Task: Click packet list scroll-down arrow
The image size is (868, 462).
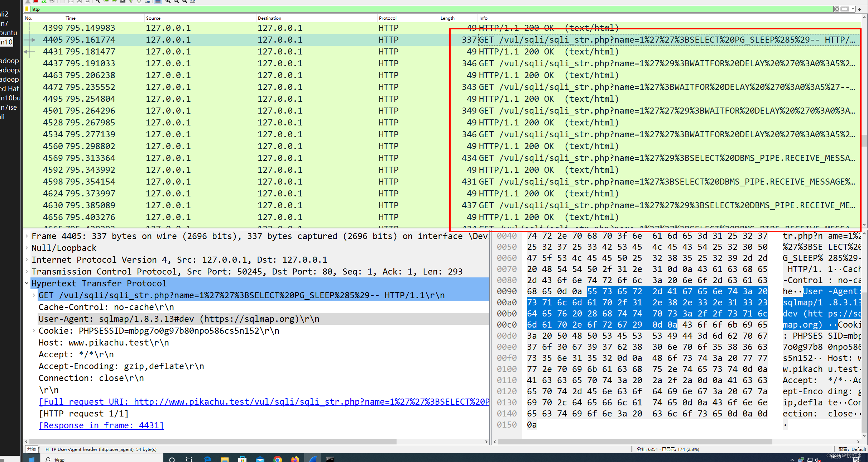Action: point(864,225)
